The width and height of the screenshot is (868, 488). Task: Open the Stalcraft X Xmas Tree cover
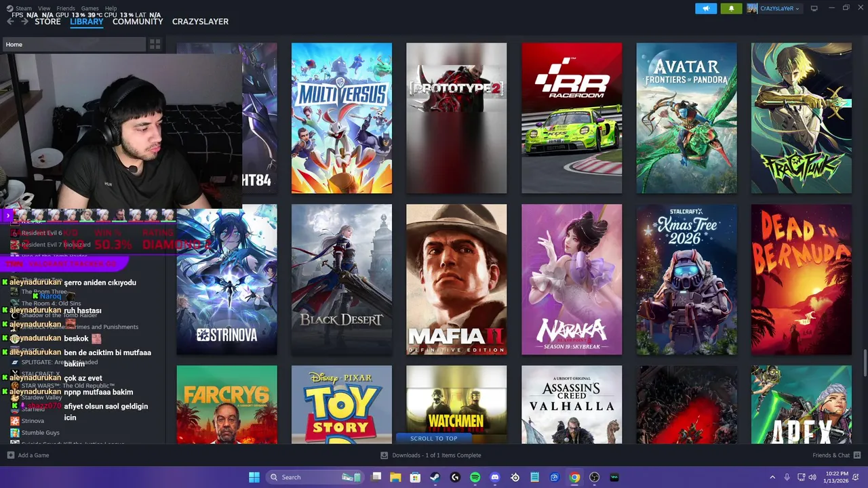point(686,279)
